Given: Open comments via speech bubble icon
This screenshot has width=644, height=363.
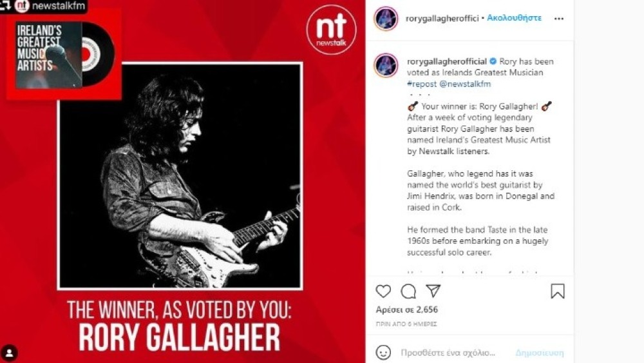Looking at the screenshot, I should click(408, 291).
